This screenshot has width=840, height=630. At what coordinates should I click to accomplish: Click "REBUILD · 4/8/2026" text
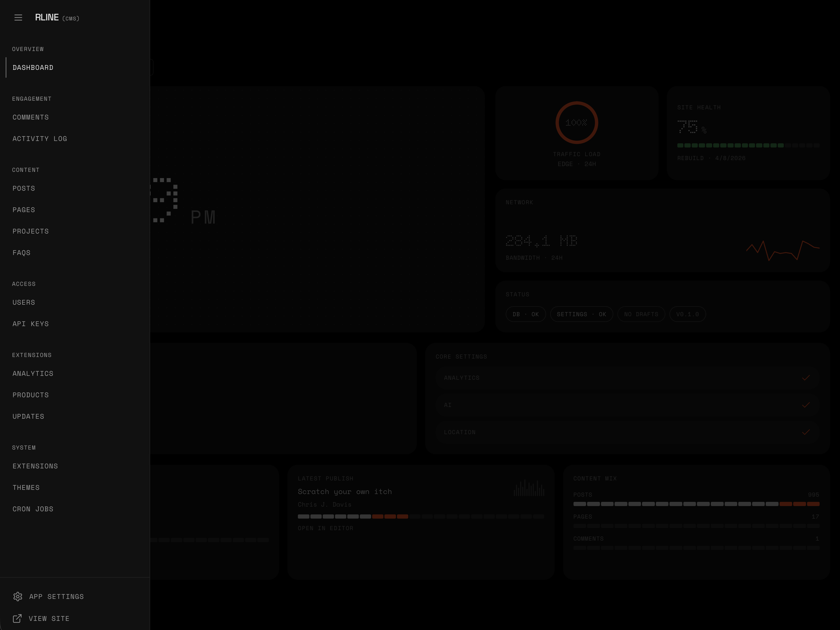pyautogui.click(x=711, y=158)
